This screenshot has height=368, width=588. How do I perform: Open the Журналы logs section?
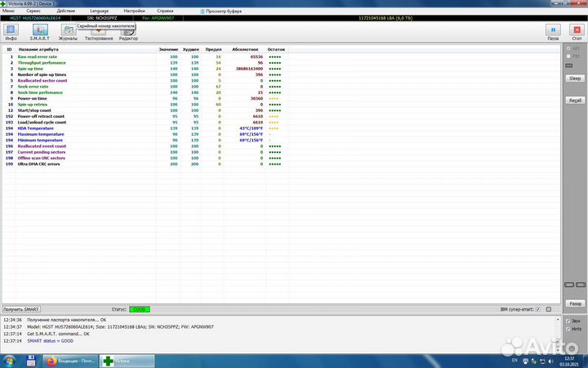click(x=68, y=33)
